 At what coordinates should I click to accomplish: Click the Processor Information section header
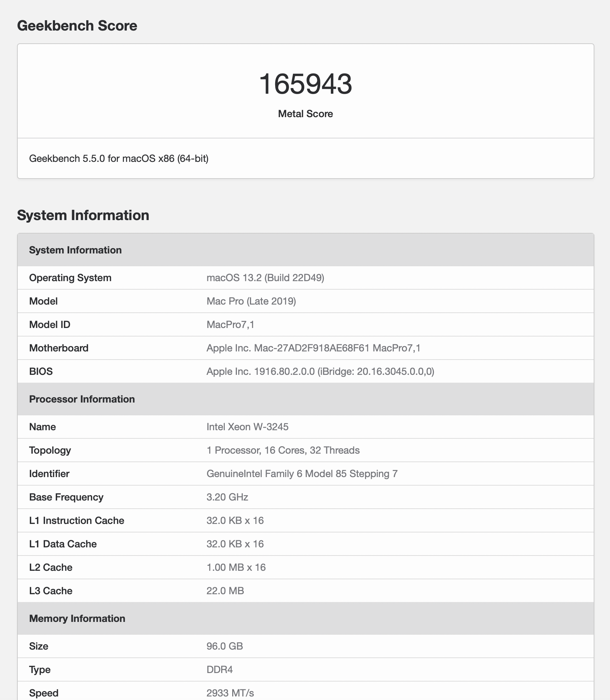pos(82,399)
